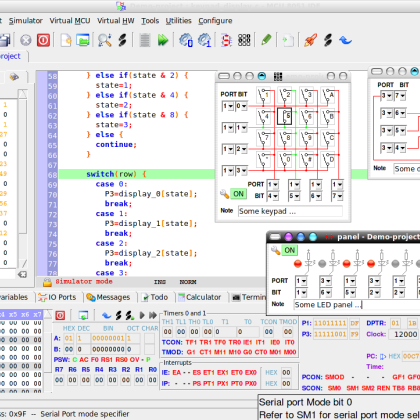Viewport: 420px width, 420px height.
Task: Open keypad column BIT dropdown showing 7
Action: [337, 196]
